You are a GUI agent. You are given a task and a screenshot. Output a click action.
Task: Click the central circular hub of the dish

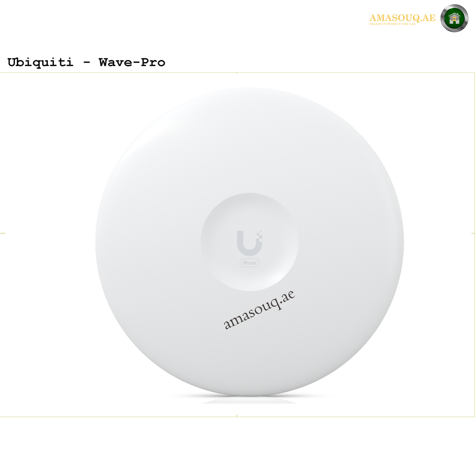point(249,242)
